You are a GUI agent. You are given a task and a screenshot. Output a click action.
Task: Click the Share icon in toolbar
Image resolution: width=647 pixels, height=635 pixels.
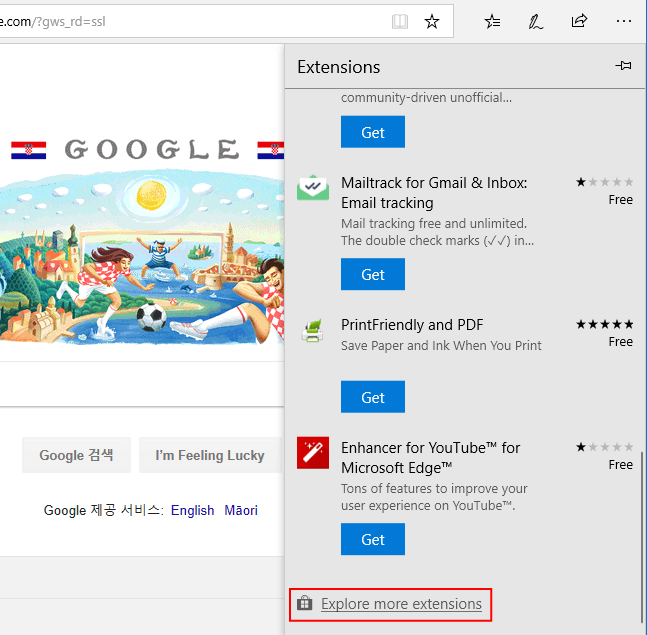coord(579,21)
